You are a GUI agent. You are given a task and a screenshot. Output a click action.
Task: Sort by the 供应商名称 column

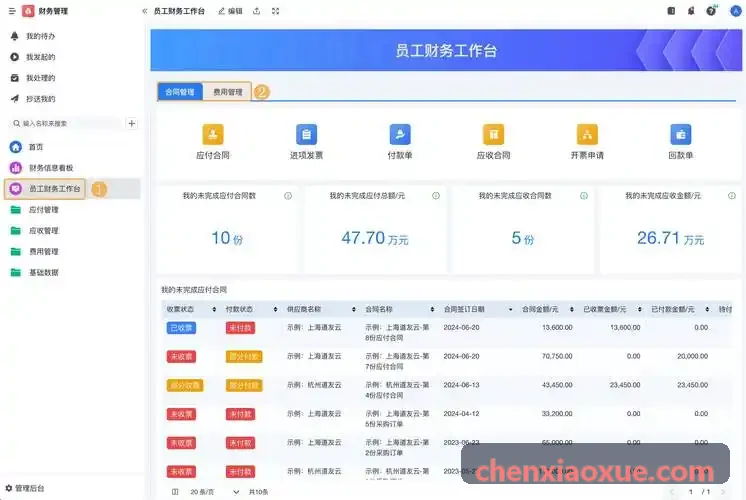(353, 309)
